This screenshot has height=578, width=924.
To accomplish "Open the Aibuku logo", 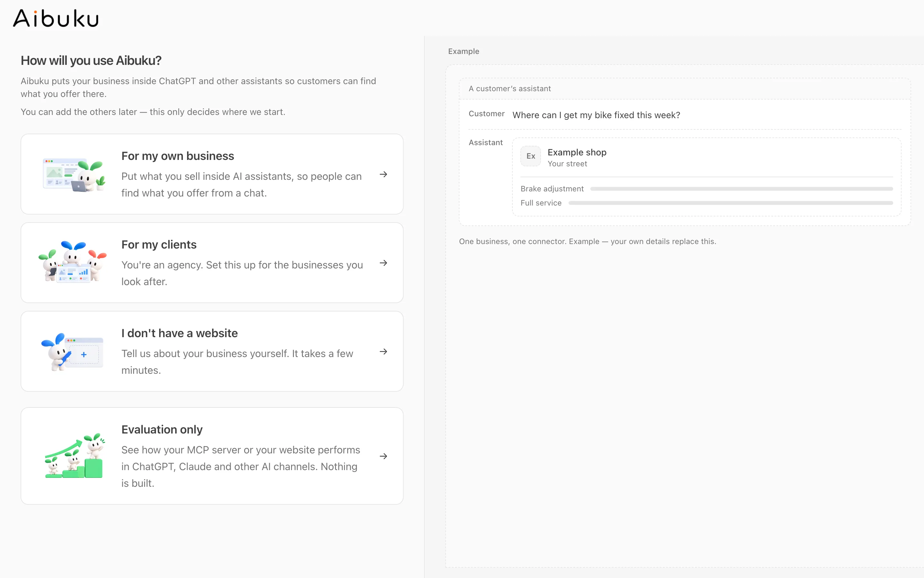I will click(x=56, y=18).
